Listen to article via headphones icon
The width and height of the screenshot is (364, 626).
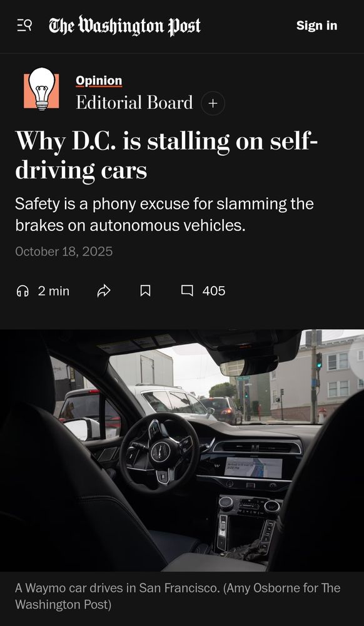pos(23,291)
